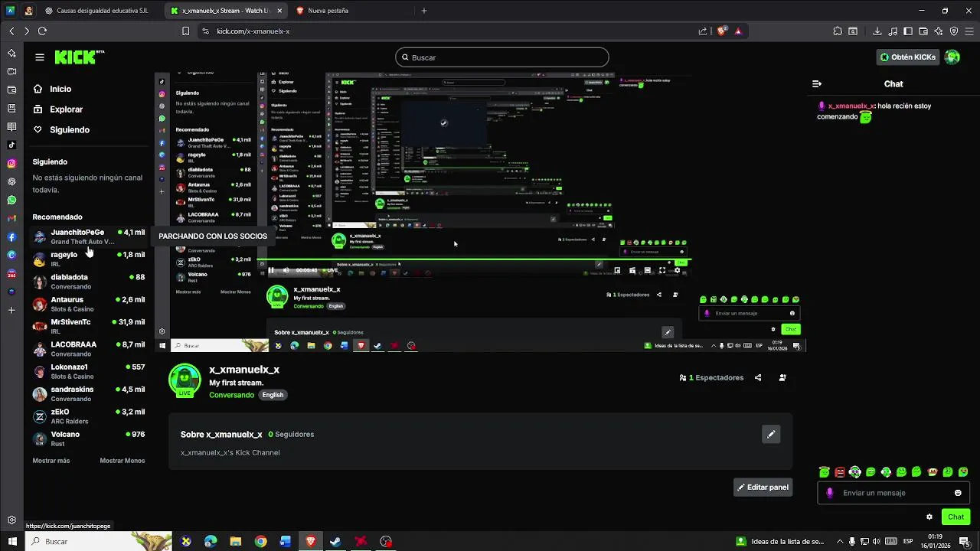
Task: Click the Espectadores viewer count
Action: tap(711, 377)
